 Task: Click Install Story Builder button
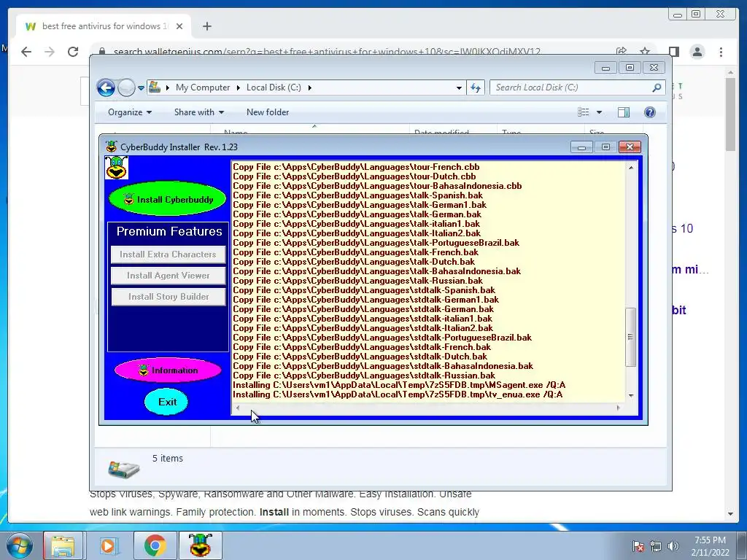click(169, 297)
